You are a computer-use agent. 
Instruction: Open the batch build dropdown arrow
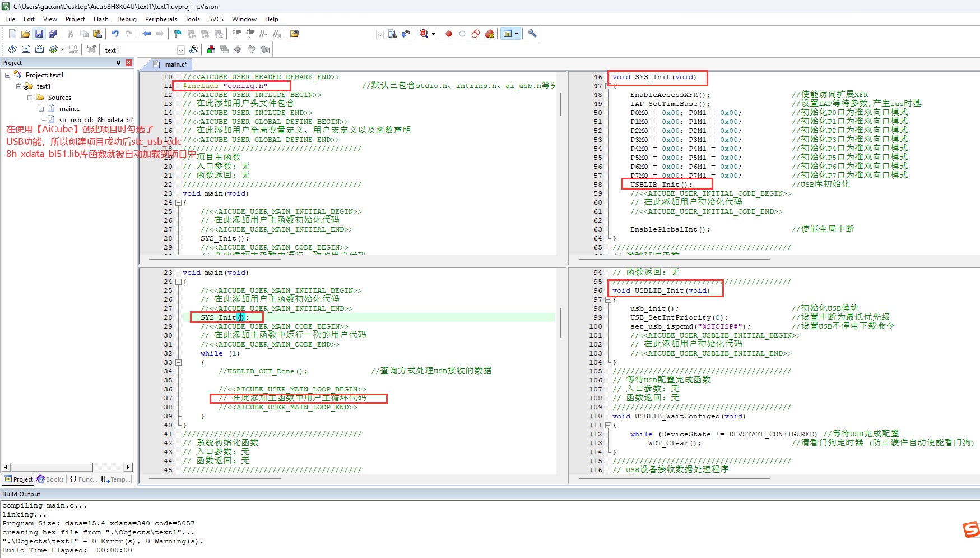point(62,50)
